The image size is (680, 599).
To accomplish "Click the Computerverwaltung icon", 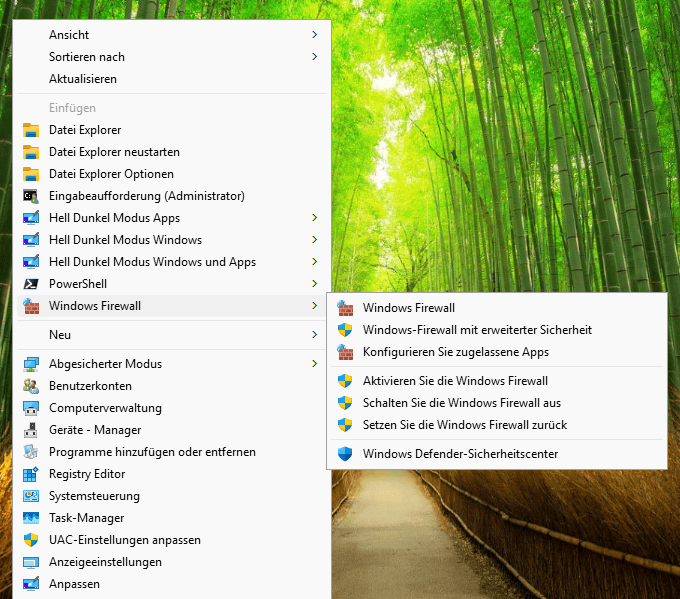I will pos(31,408).
